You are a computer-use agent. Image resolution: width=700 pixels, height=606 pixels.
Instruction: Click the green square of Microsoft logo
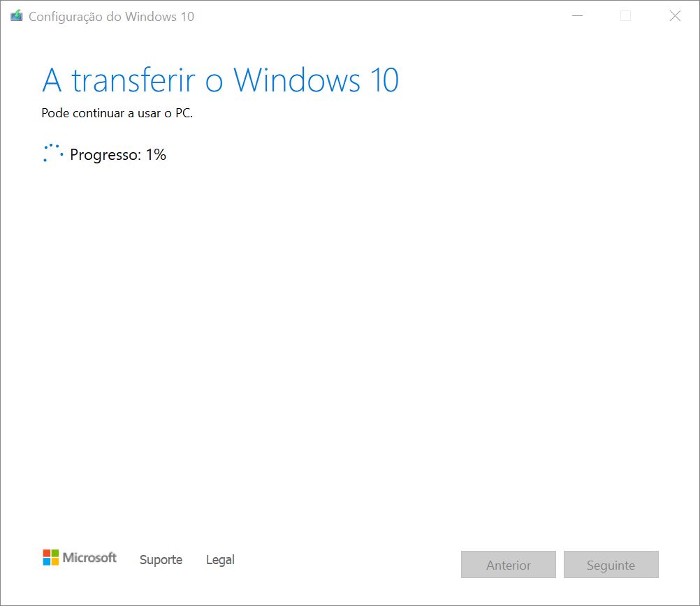point(55,553)
